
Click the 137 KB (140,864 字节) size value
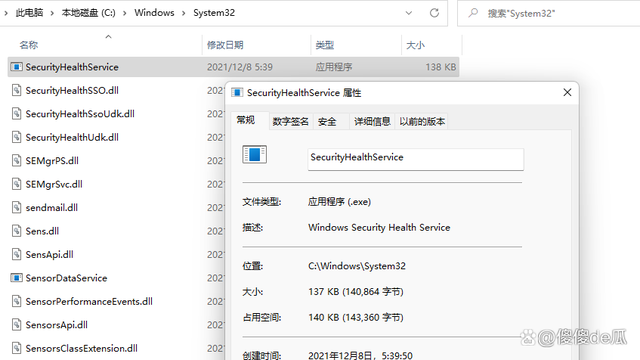[x=356, y=291]
